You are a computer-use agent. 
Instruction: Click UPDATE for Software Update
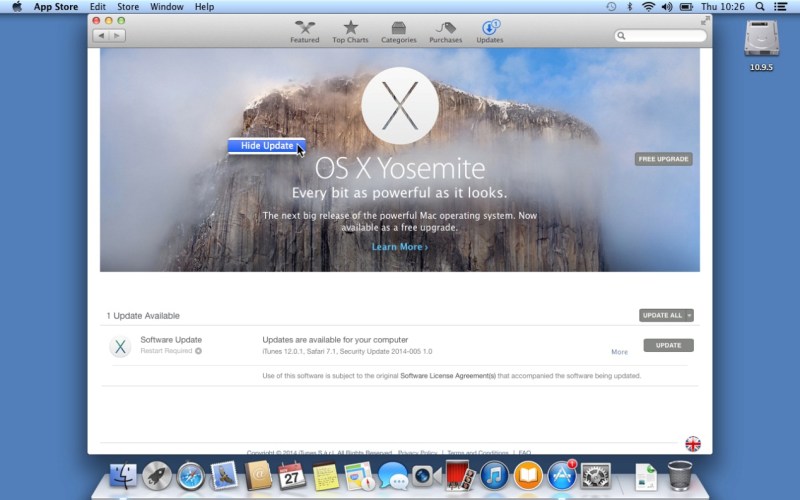668,345
